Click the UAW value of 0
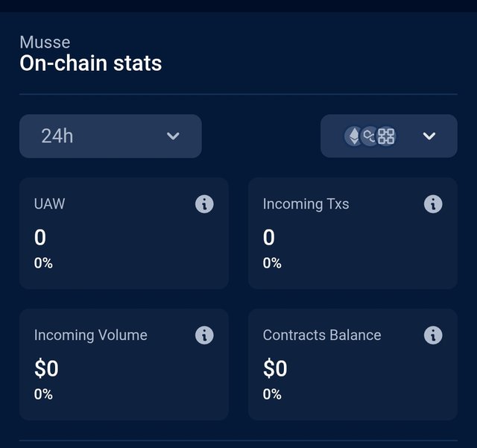The height and width of the screenshot is (448, 477). 40,238
